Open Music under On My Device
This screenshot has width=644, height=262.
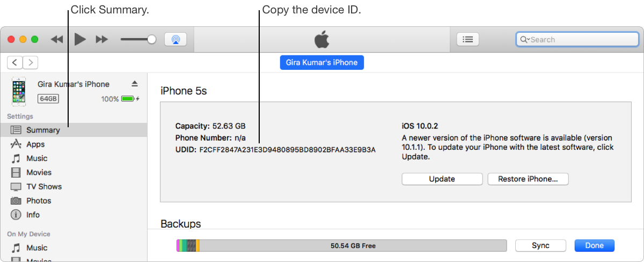pyautogui.click(x=36, y=248)
